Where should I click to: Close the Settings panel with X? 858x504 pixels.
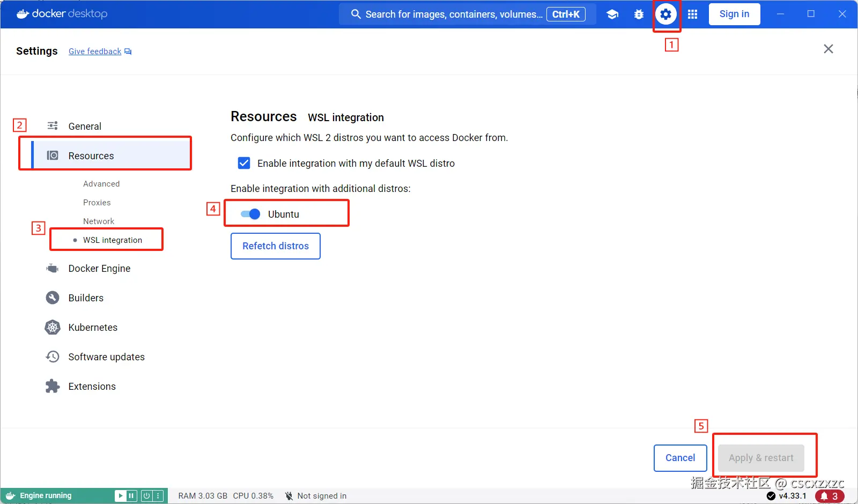(x=829, y=49)
